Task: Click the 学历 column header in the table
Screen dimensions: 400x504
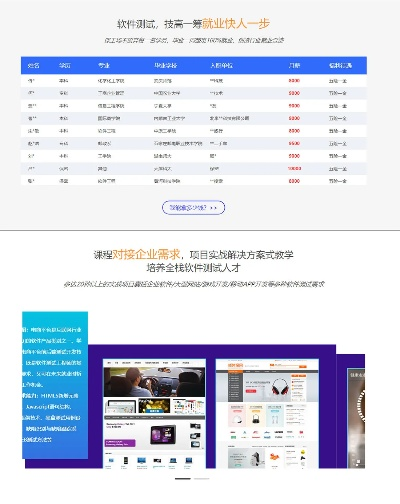Action: point(65,65)
